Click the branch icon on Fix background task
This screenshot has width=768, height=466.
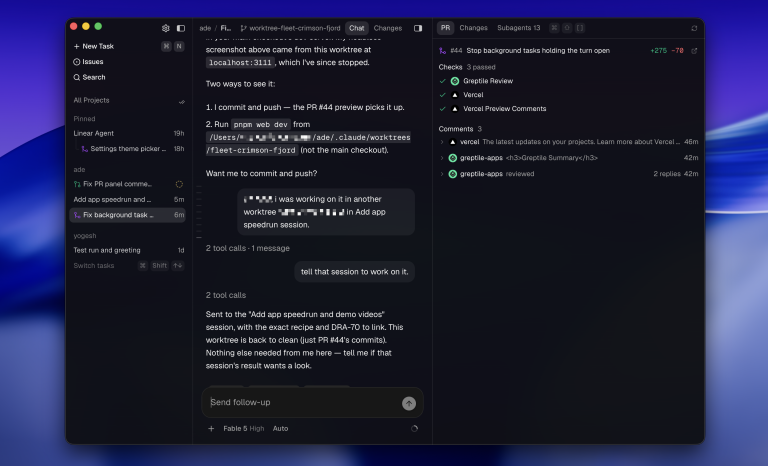[x=77, y=215]
